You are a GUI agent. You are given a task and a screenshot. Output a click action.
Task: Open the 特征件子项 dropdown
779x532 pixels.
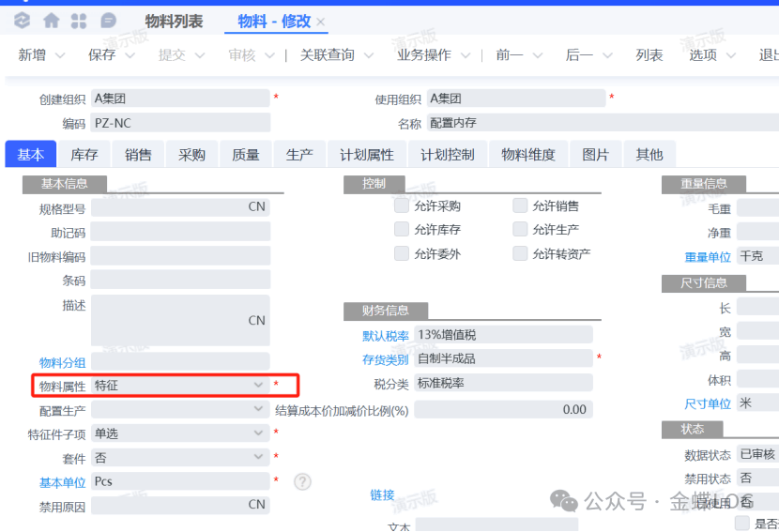point(258,433)
